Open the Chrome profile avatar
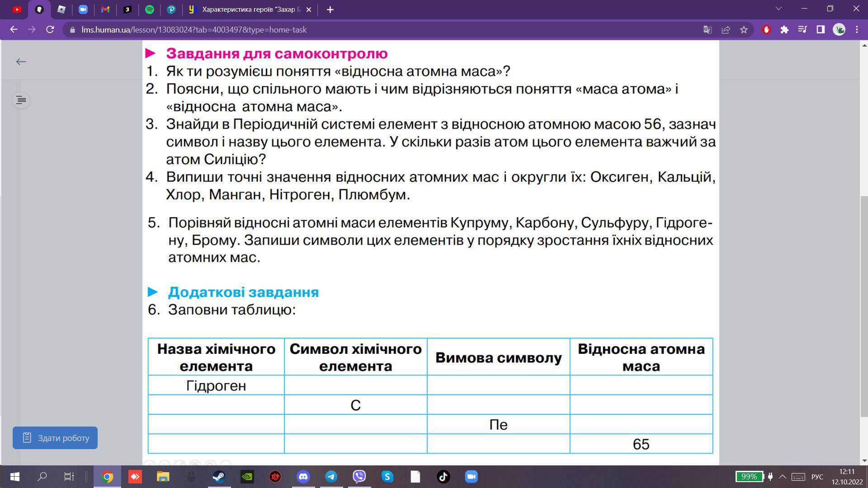Viewport: 868px width, 488px height. [839, 30]
